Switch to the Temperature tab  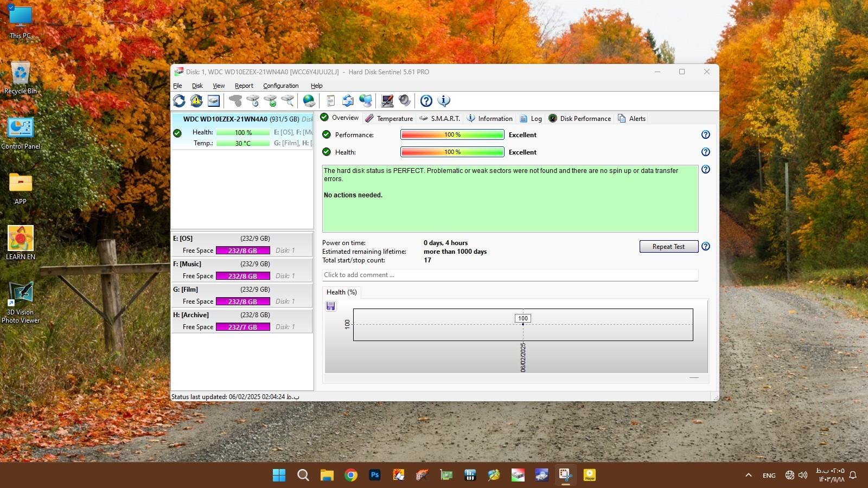[389, 119]
